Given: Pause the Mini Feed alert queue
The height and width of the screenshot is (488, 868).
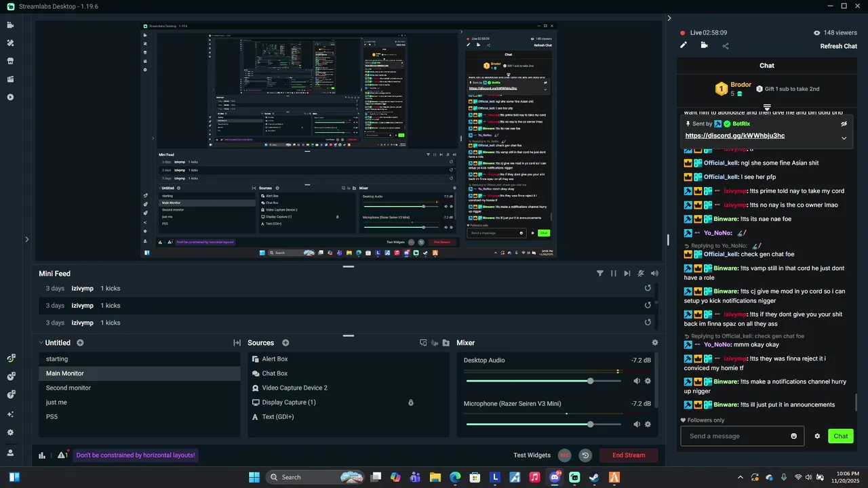Looking at the screenshot, I should point(614,273).
